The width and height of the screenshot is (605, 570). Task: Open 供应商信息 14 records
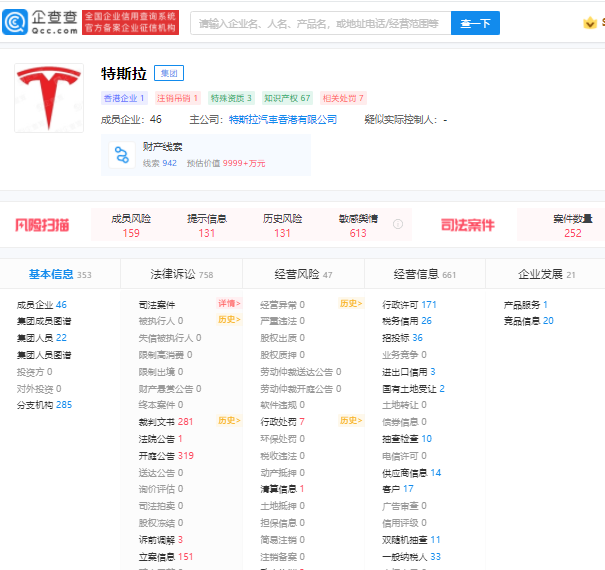tap(411, 473)
